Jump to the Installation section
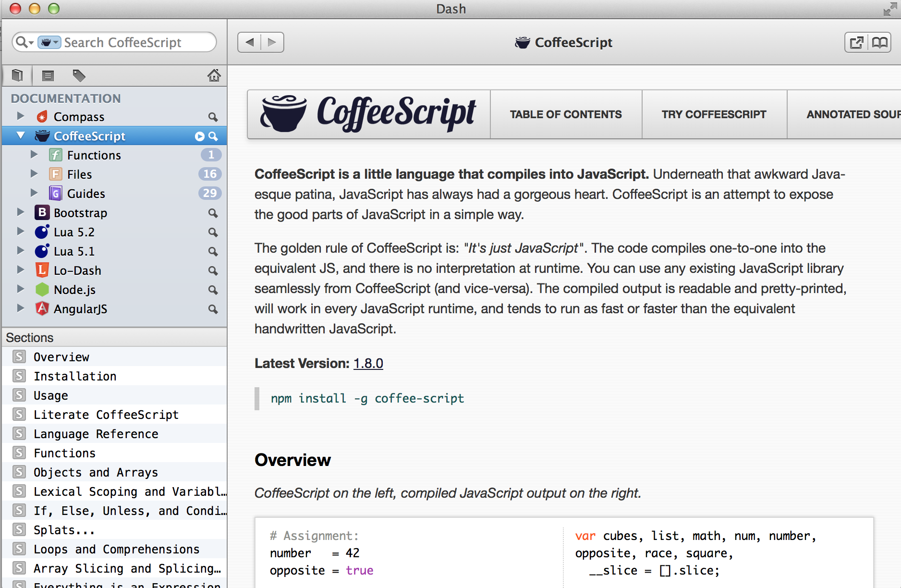The width and height of the screenshot is (901, 588). (x=114, y=376)
